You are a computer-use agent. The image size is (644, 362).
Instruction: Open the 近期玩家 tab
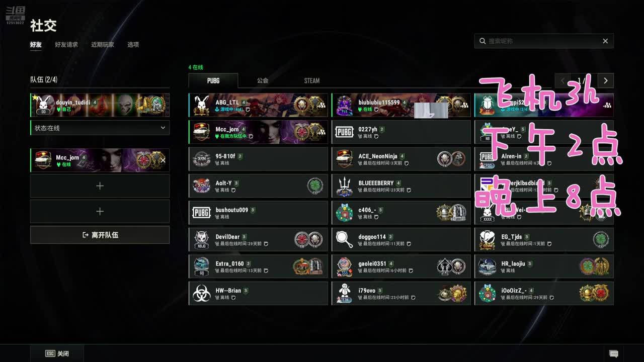103,45
